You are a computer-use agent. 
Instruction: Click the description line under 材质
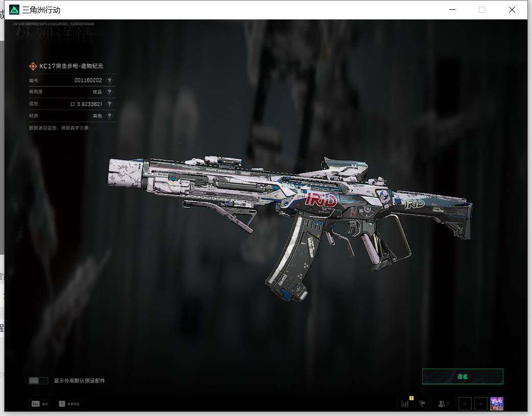tap(59, 128)
